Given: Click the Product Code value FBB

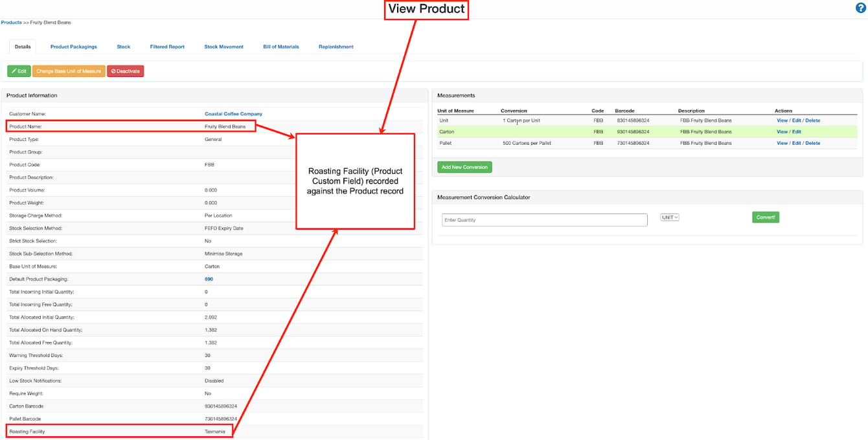Looking at the screenshot, I should tap(210, 164).
